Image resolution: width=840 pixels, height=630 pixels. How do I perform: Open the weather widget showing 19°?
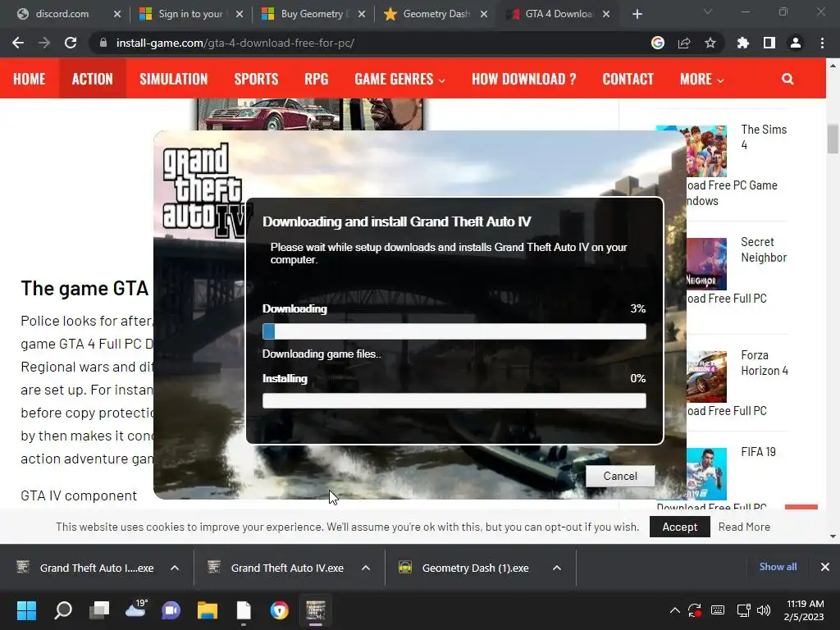(x=135, y=609)
